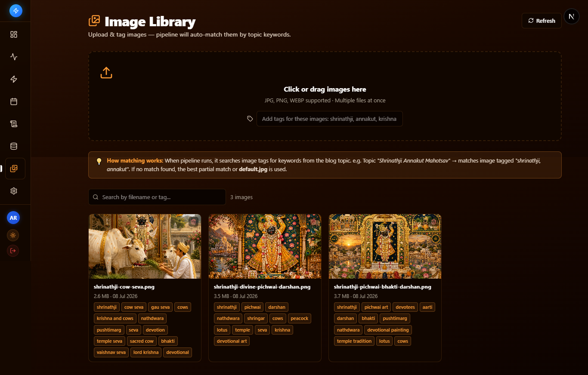Click the 'lord krishna' tag
588x375 pixels.
(x=146, y=352)
